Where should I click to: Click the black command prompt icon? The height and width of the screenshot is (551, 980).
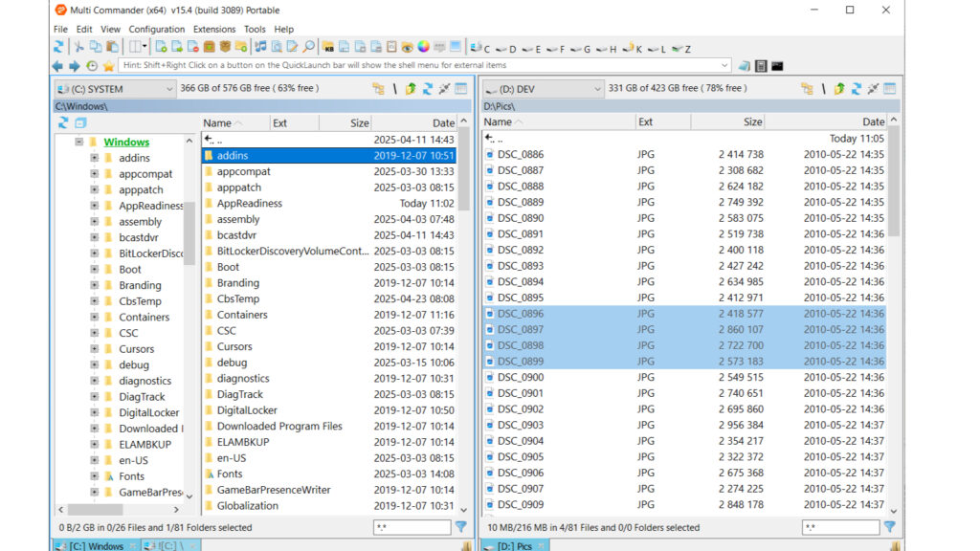click(777, 66)
